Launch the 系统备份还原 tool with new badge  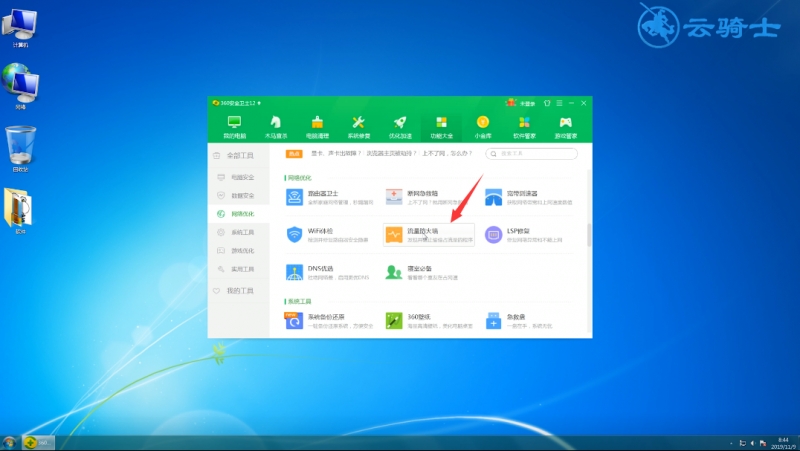point(329,321)
